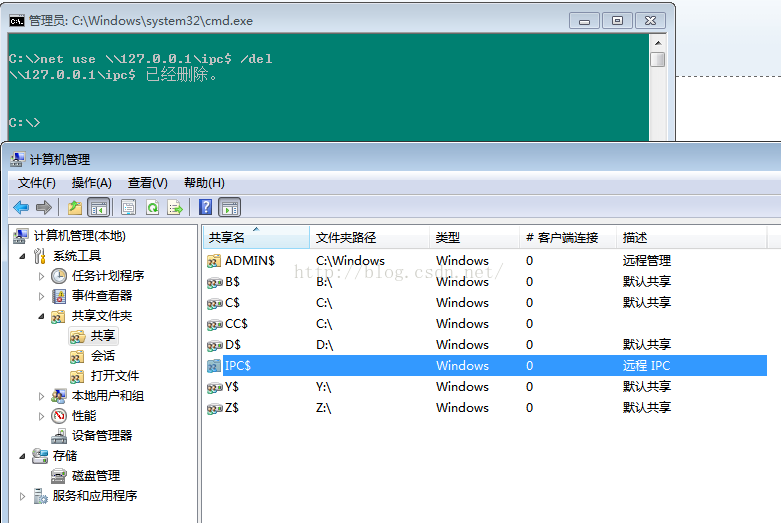Click the 远程 IPC description cell
Viewport: 781px width, 523px height.
[646, 366]
